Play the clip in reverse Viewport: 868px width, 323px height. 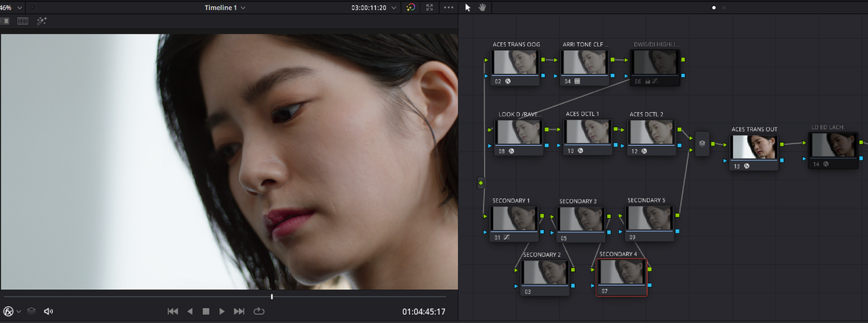pyautogui.click(x=190, y=311)
